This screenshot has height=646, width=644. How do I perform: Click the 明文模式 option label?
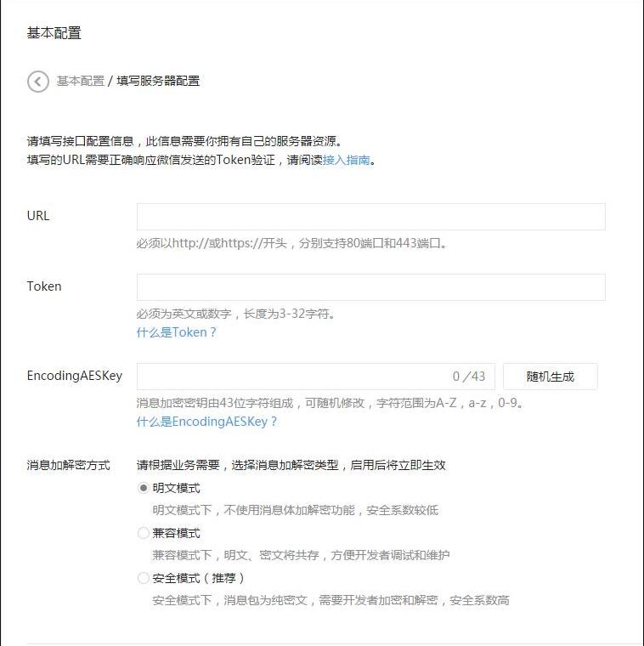pyautogui.click(x=176, y=488)
